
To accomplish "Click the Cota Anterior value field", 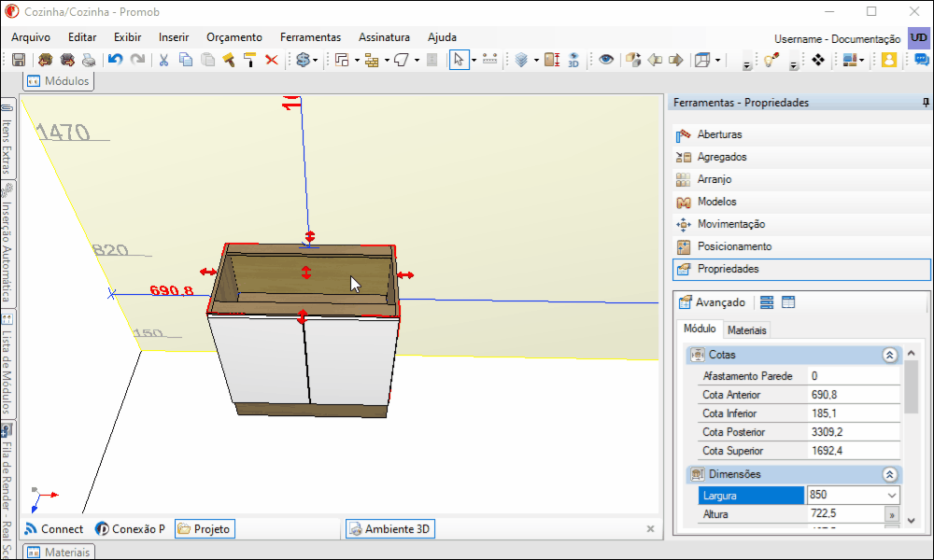I will [x=854, y=395].
